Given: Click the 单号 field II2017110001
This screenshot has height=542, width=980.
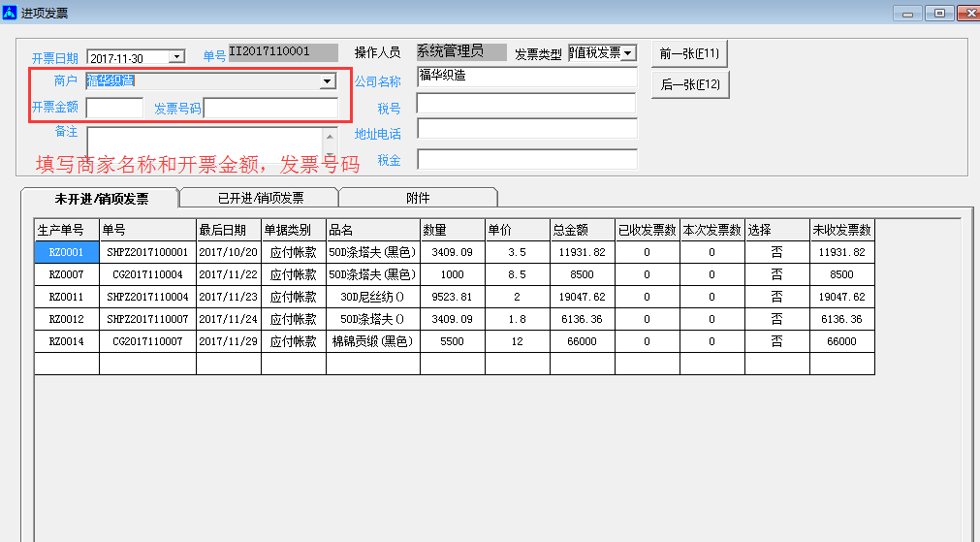Looking at the screenshot, I should coord(283,52).
